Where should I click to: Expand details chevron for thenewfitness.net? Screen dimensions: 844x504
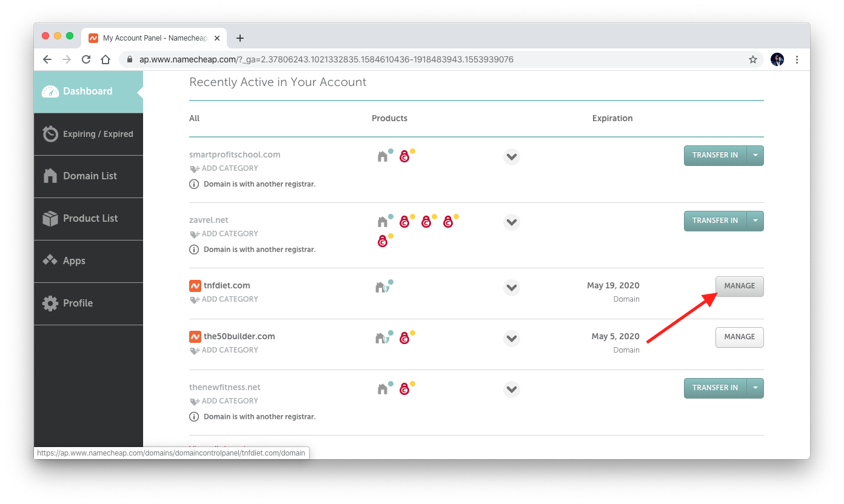click(x=512, y=390)
